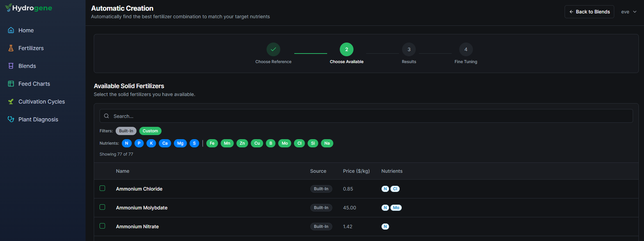Screen dimensions: 644x241
Task: Filter by the blue N nutrient chip
Action: [127, 143]
